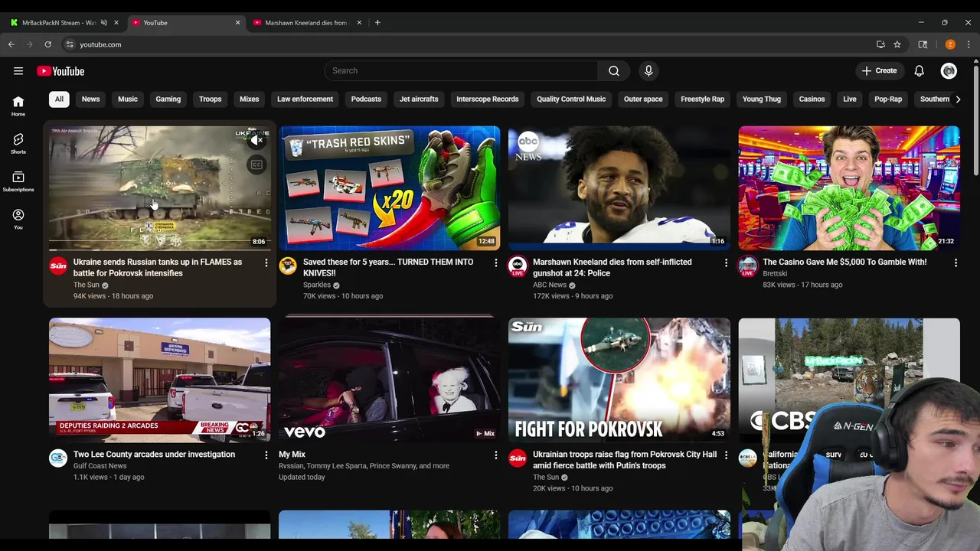Click the YouTube search input field
980x551 pixels.
click(x=461, y=70)
